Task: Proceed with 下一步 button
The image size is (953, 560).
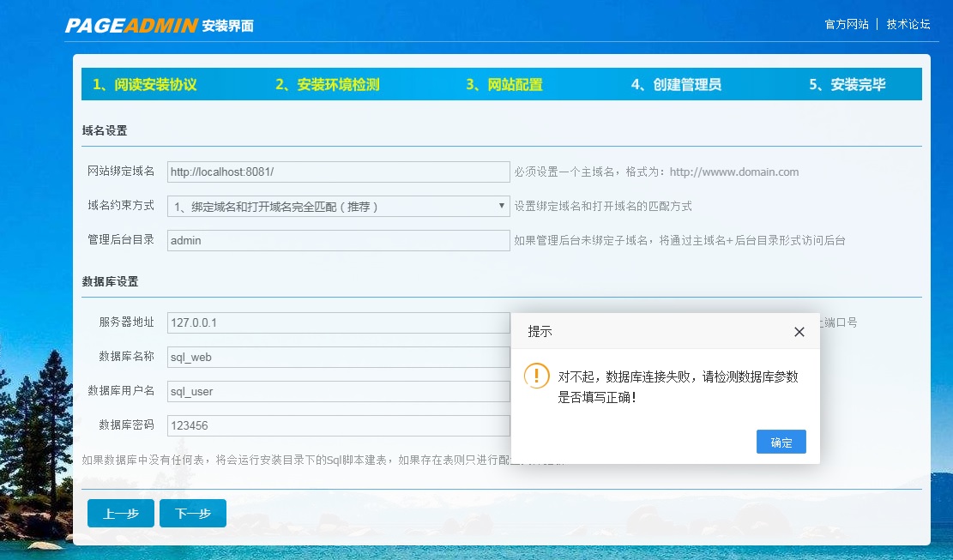Action: click(193, 513)
